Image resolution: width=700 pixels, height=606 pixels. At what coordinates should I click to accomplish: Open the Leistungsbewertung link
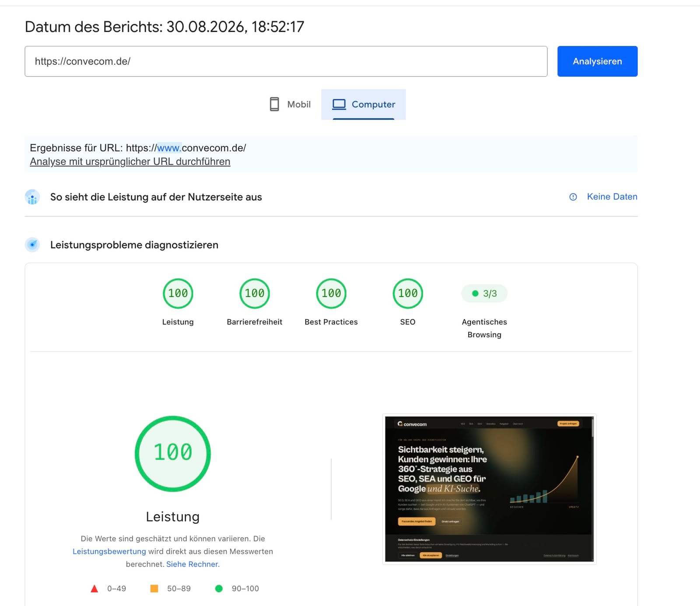coord(109,551)
